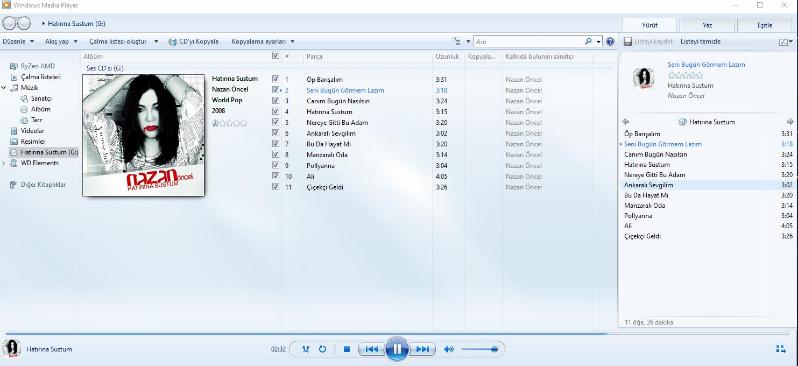Expand the WD Elements tree node
798x366 pixels.
[4, 163]
